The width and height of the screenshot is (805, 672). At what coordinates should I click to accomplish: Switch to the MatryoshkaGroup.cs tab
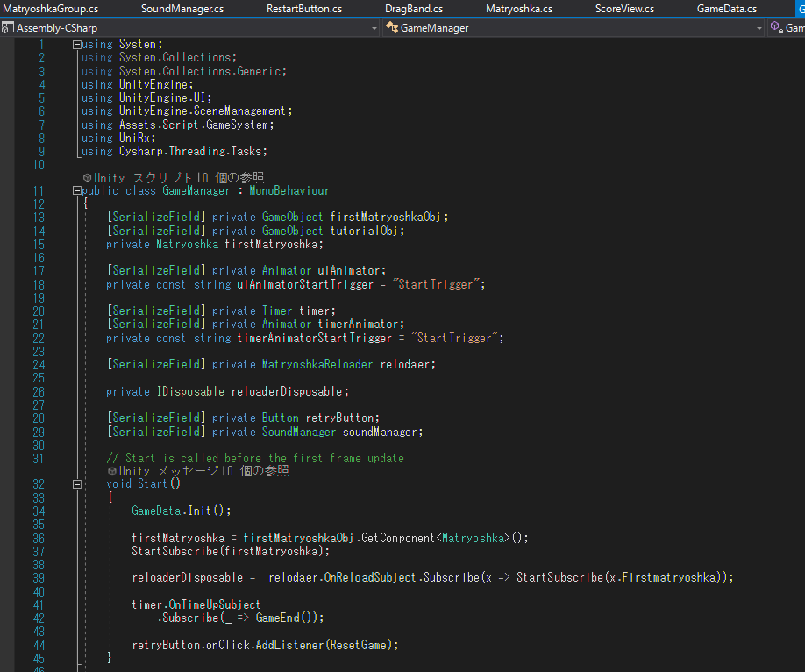coord(50,9)
